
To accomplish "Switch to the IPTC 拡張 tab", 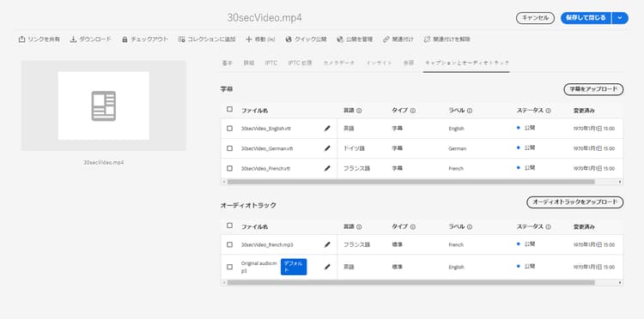I will (300, 63).
